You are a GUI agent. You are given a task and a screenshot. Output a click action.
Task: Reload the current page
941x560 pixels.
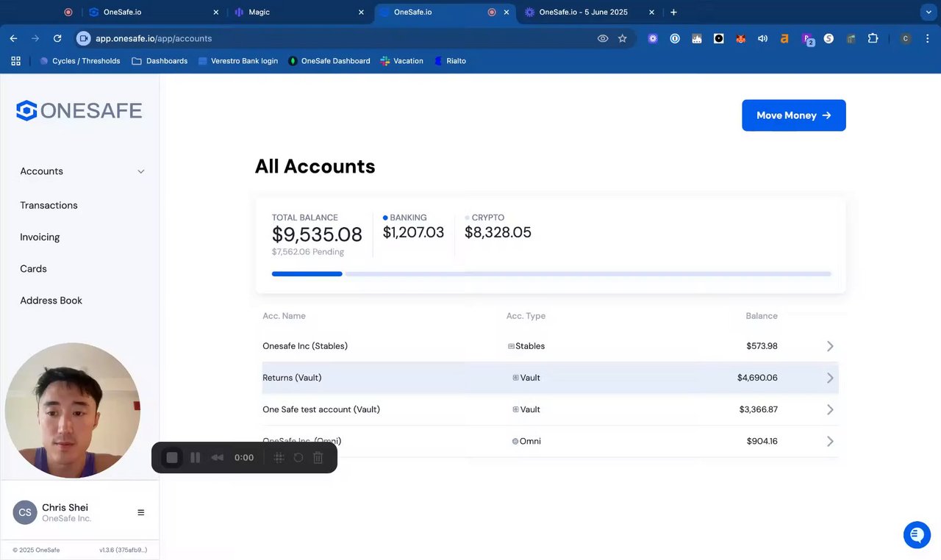tap(57, 38)
